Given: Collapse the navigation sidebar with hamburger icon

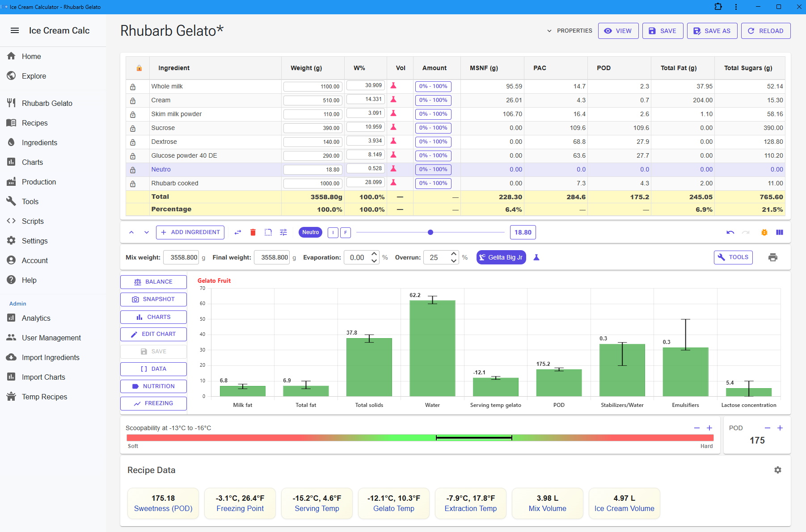Looking at the screenshot, I should tap(14, 30).
